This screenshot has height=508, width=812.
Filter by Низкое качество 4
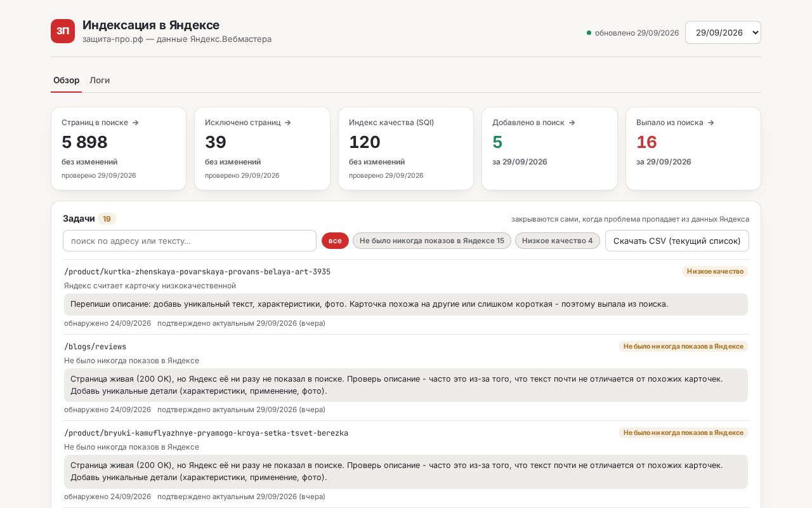click(558, 241)
